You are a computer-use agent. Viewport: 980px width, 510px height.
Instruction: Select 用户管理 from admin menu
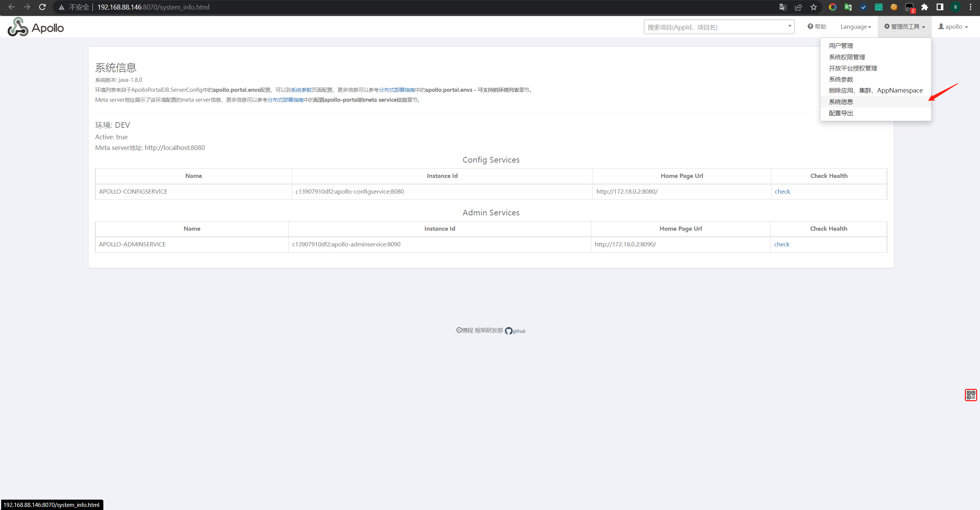[841, 46]
